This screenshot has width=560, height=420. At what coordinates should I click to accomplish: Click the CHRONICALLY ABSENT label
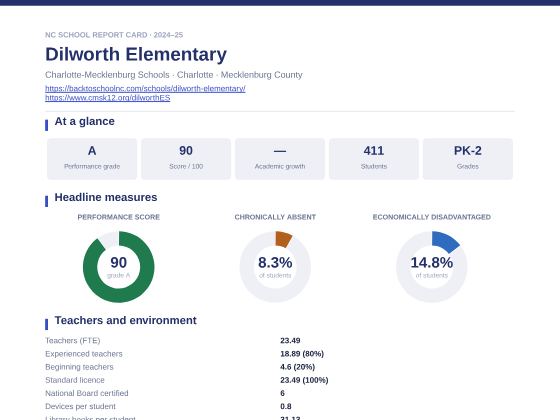coord(275,217)
